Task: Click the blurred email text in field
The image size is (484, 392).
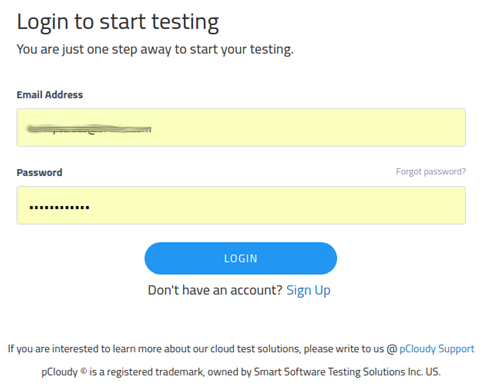Action: (x=89, y=129)
